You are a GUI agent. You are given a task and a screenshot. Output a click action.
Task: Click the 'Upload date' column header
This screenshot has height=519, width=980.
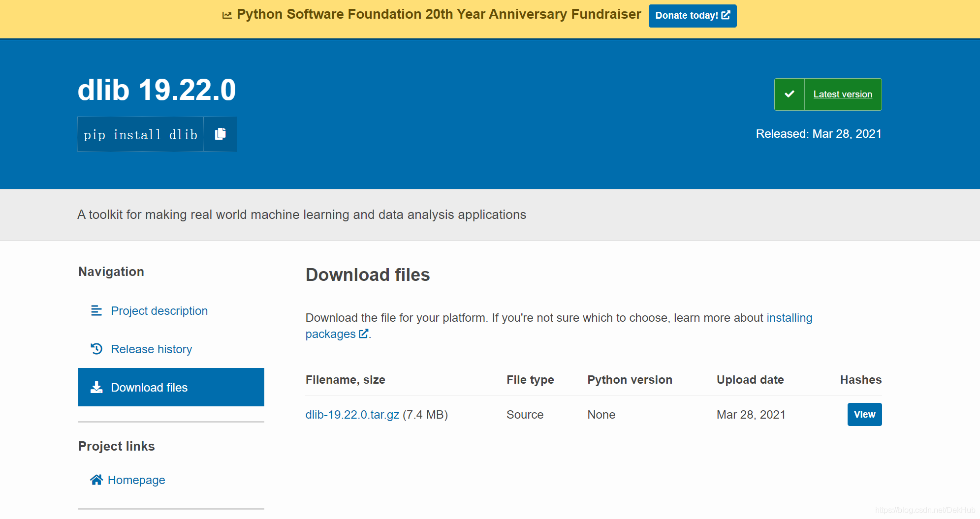point(750,380)
